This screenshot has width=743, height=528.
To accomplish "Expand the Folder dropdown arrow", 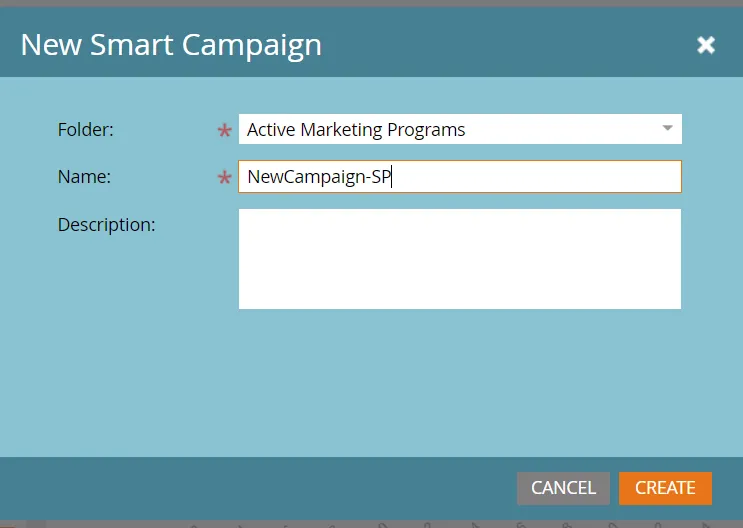I will click(x=667, y=129).
